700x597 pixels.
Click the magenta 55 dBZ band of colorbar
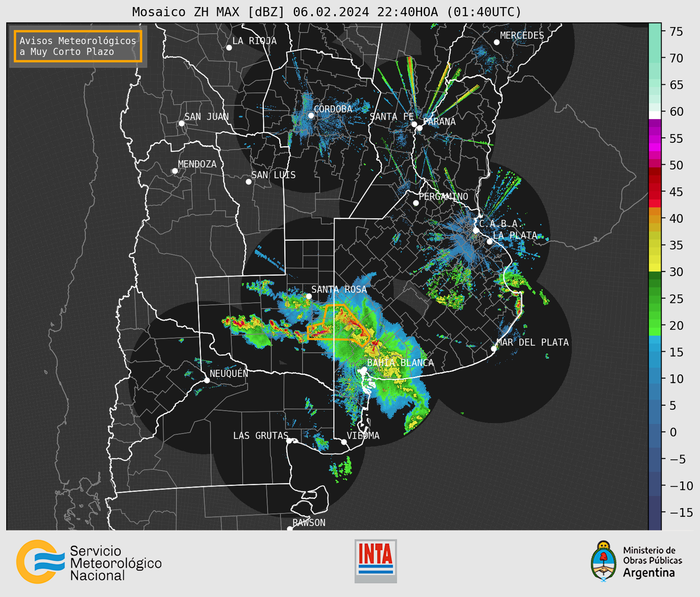[655, 139]
